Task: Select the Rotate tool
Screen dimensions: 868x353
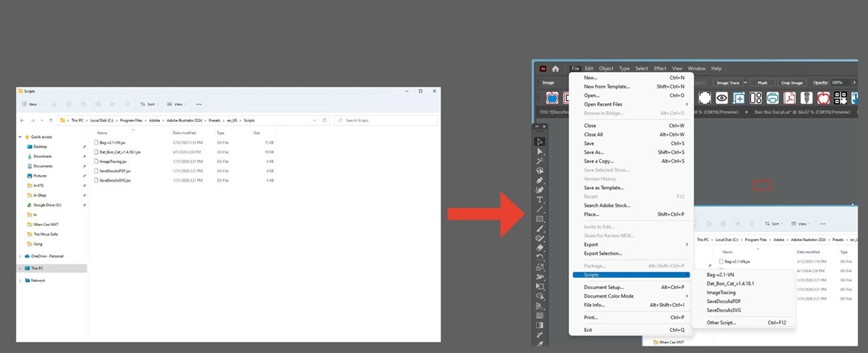Action: coord(540,257)
